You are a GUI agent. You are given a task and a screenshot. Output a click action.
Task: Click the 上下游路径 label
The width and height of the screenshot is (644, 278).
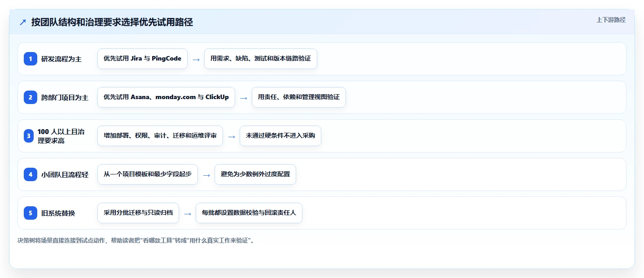pyautogui.click(x=611, y=20)
